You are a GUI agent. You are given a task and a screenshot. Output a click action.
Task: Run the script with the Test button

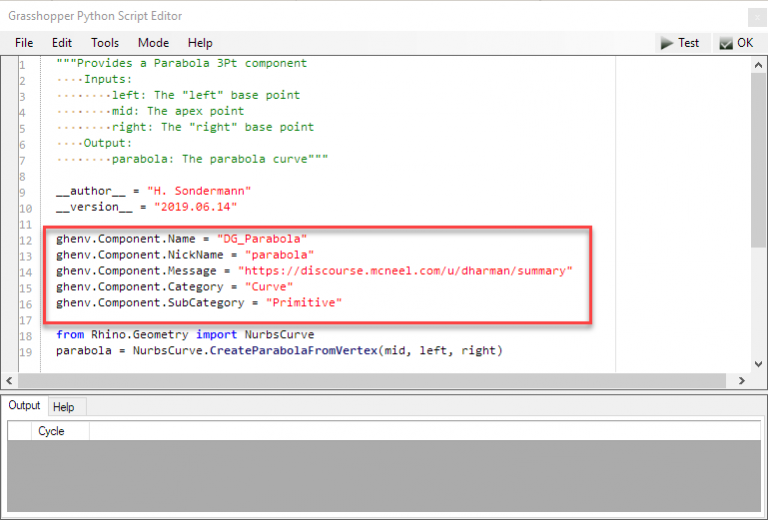point(679,43)
